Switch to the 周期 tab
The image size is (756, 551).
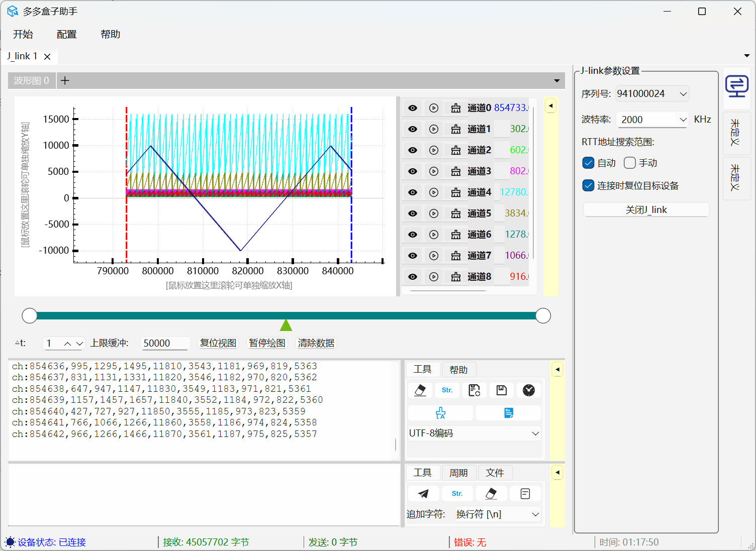[458, 473]
